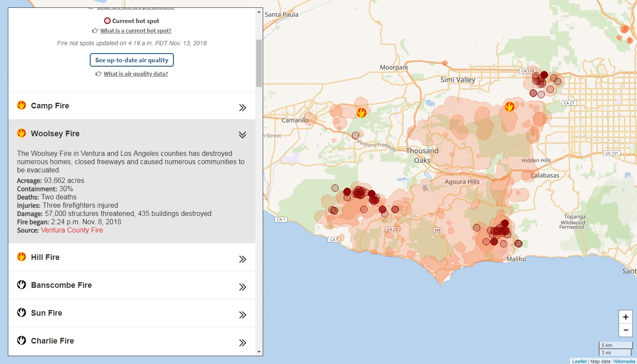The width and height of the screenshot is (637, 364).
Task: Select the Hill Fire flame icon
Action: coord(21,257)
